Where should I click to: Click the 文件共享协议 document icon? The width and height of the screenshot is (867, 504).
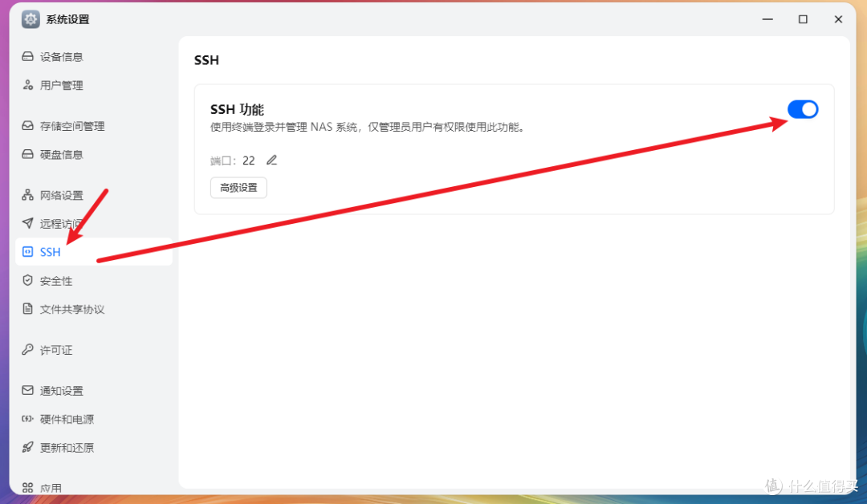(27, 309)
